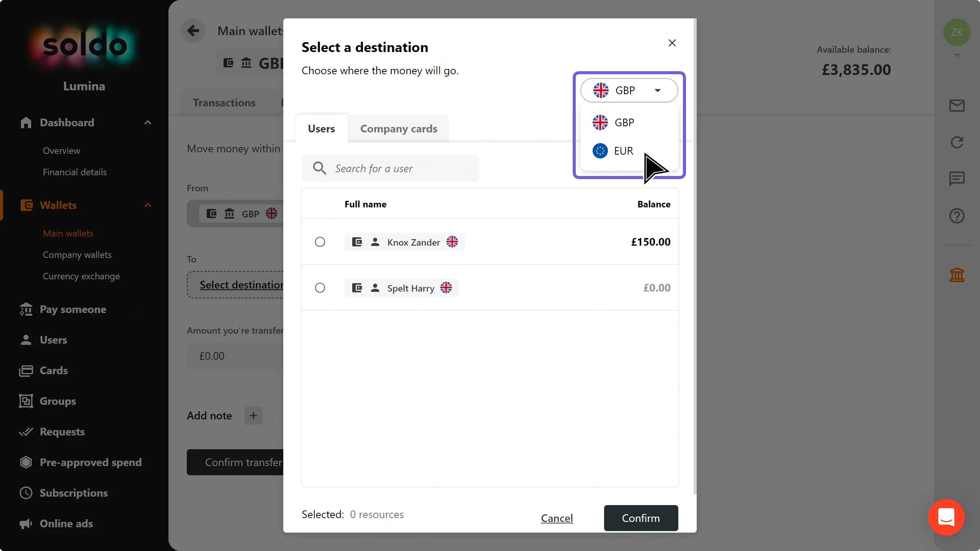
Task: Click the Spelt Harry name
Action: [x=411, y=288]
